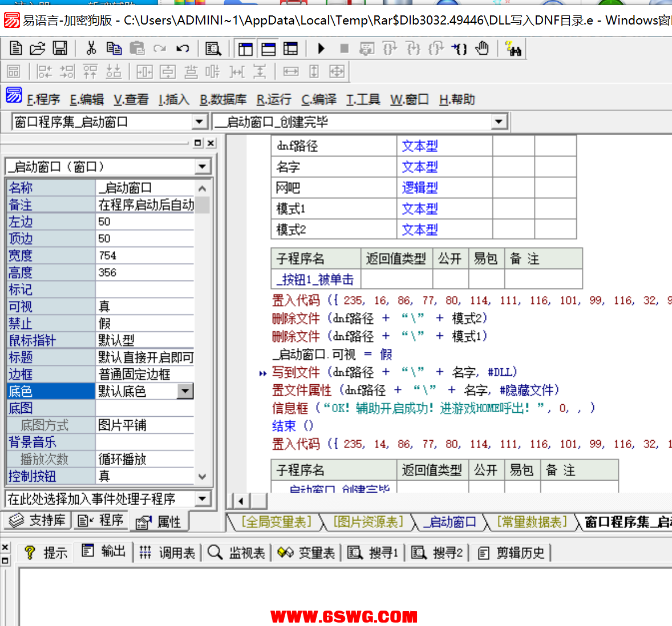Screen dimensions: 672x626
Task: Open the _启动窗口 editor tab
Action: pos(450,522)
